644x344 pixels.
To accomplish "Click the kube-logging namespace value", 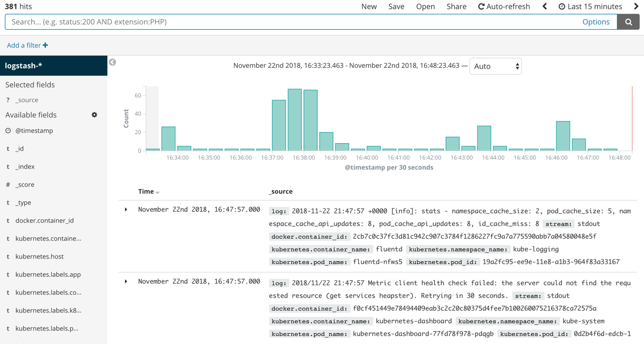I will point(536,249).
